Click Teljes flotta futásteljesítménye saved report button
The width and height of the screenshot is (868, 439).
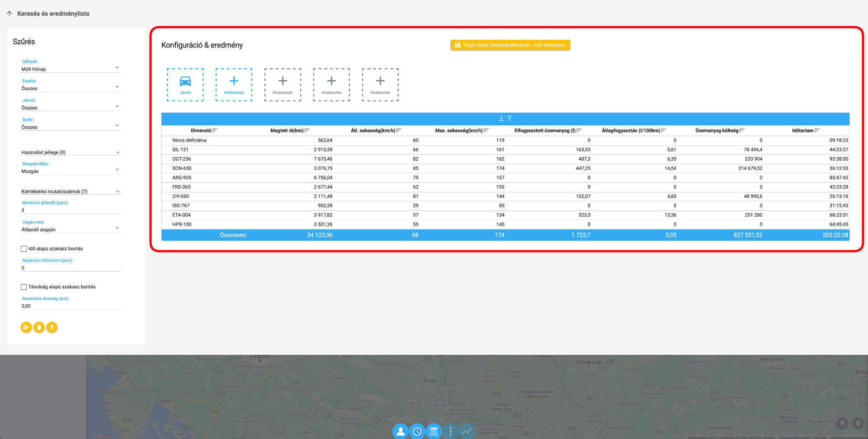[x=510, y=45]
